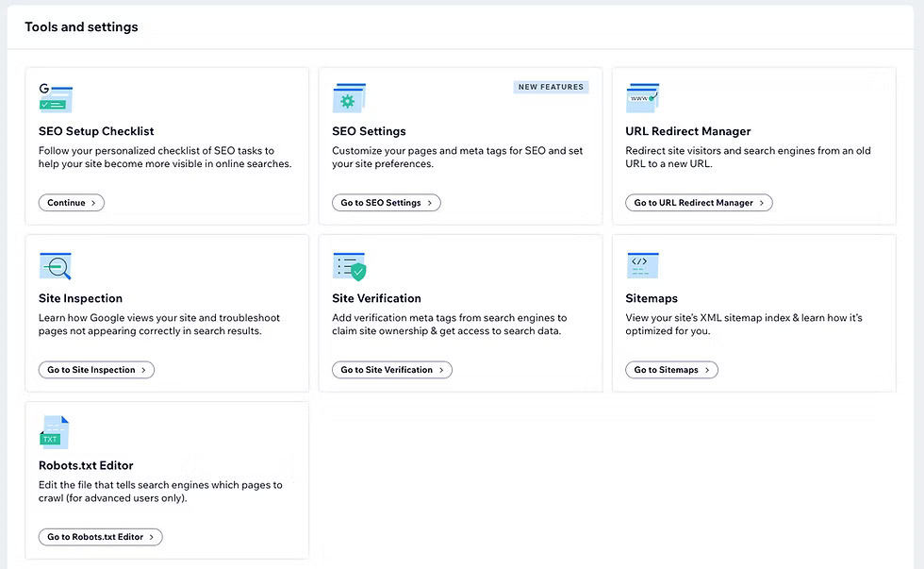The width and height of the screenshot is (924, 569).
Task: Select the URL Redirect Manager title
Action: tap(688, 131)
